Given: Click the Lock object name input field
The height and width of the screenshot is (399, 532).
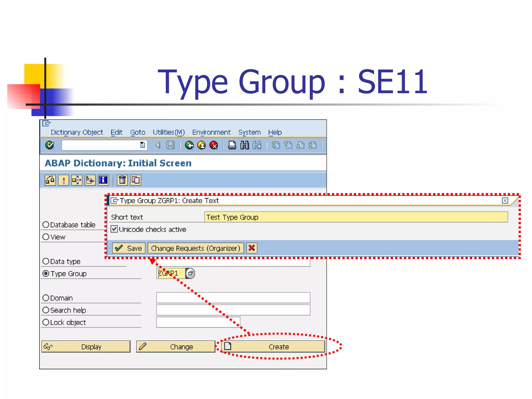Looking at the screenshot, I should pyautogui.click(x=198, y=322).
